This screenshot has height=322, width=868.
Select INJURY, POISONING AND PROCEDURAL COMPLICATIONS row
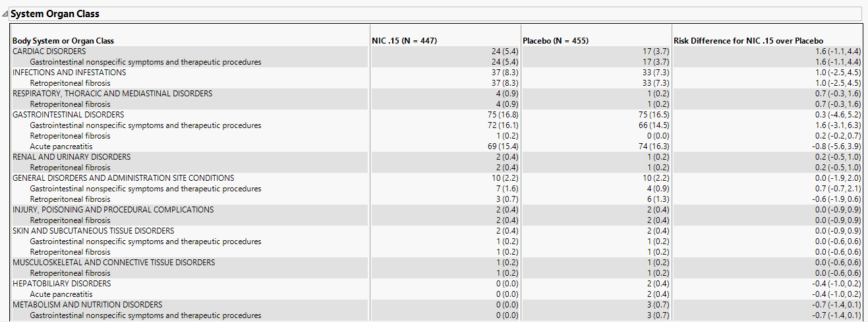tap(113, 210)
